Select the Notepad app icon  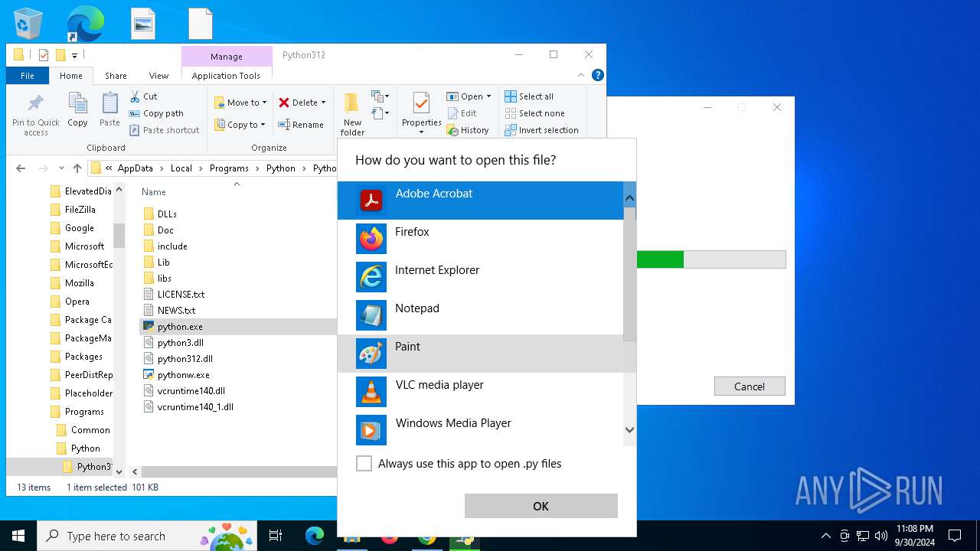coord(371,315)
